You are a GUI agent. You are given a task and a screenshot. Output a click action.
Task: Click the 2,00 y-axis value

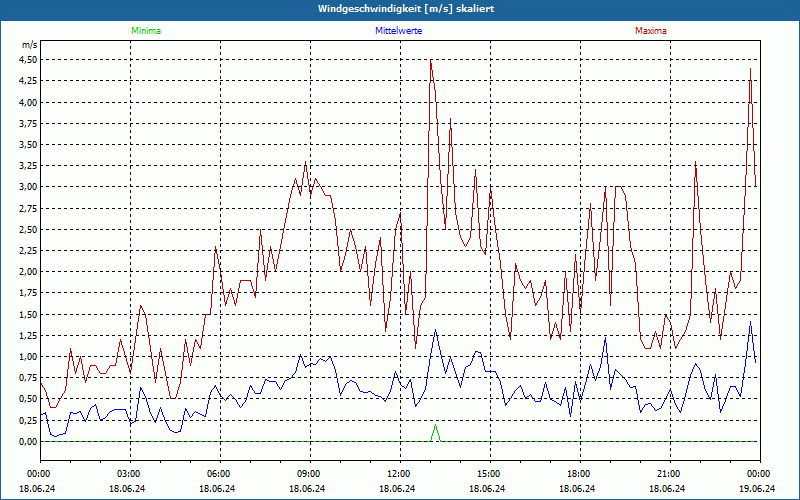[x=28, y=272]
